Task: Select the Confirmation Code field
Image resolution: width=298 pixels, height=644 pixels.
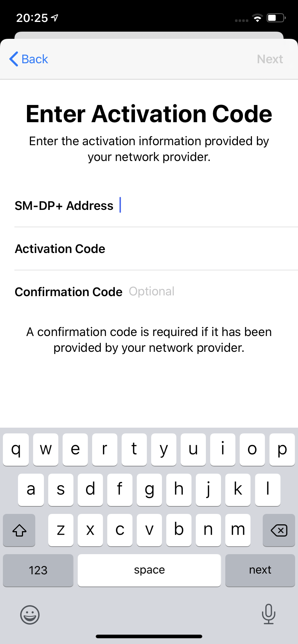Action: (x=149, y=292)
